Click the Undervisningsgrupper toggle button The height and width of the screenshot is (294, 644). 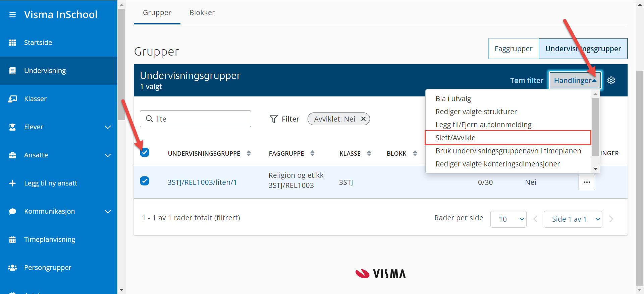(583, 49)
